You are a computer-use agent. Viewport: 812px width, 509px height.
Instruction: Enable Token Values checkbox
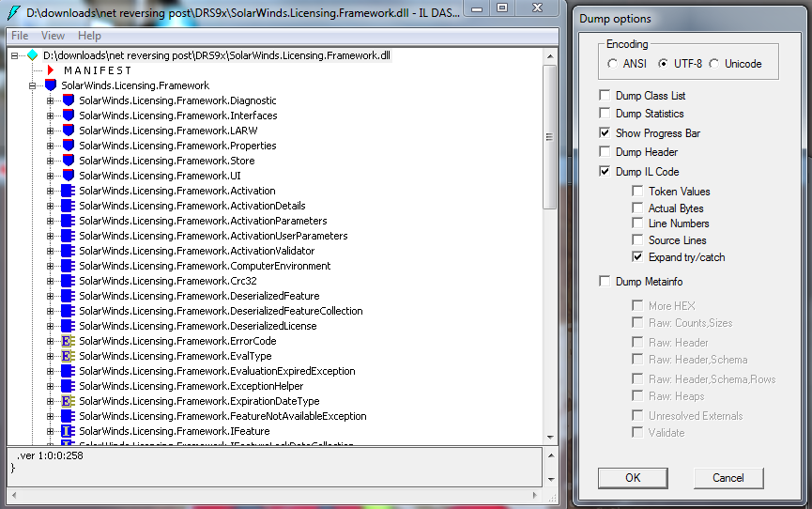coord(637,191)
